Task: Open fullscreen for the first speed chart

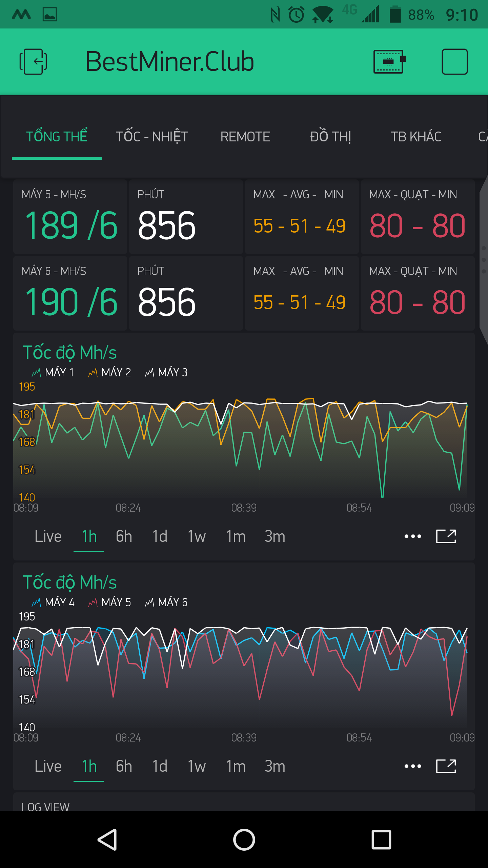Action: click(446, 536)
